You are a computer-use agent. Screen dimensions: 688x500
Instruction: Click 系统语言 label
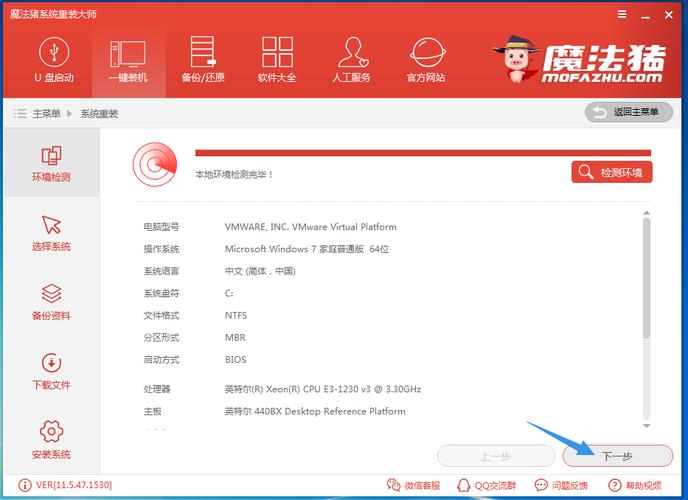161,271
